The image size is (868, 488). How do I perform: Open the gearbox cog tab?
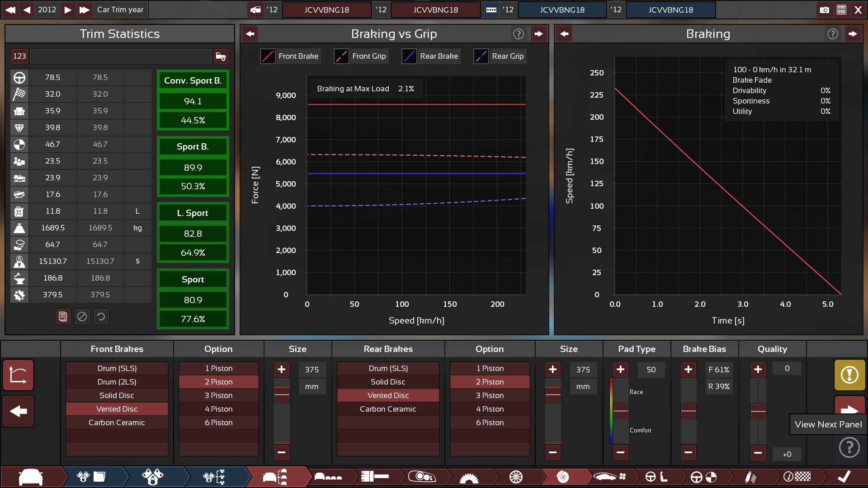coord(469,477)
